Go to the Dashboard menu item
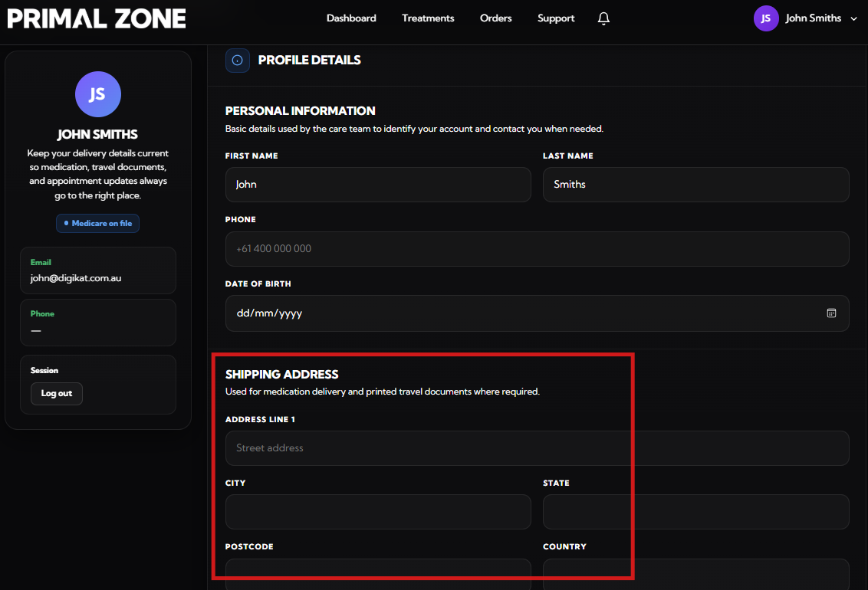The height and width of the screenshot is (590, 868). [x=351, y=18]
